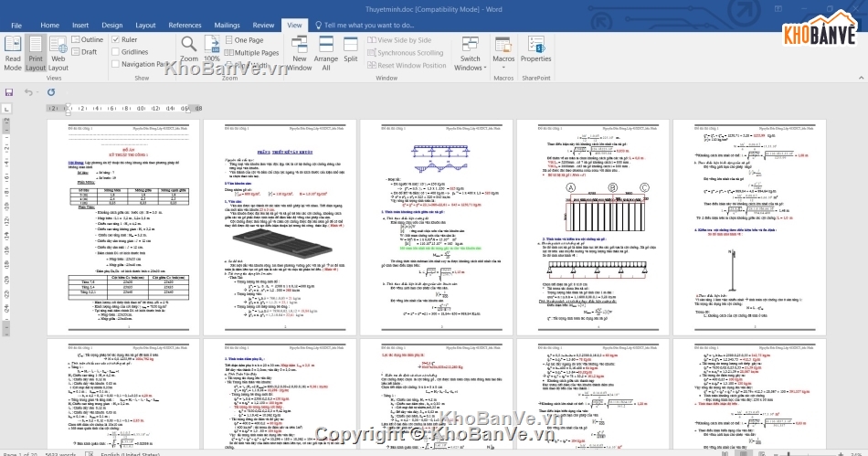Image resolution: width=868 pixels, height=456 pixels.
Task: Save the document from quick access toolbar
Action: (9, 92)
